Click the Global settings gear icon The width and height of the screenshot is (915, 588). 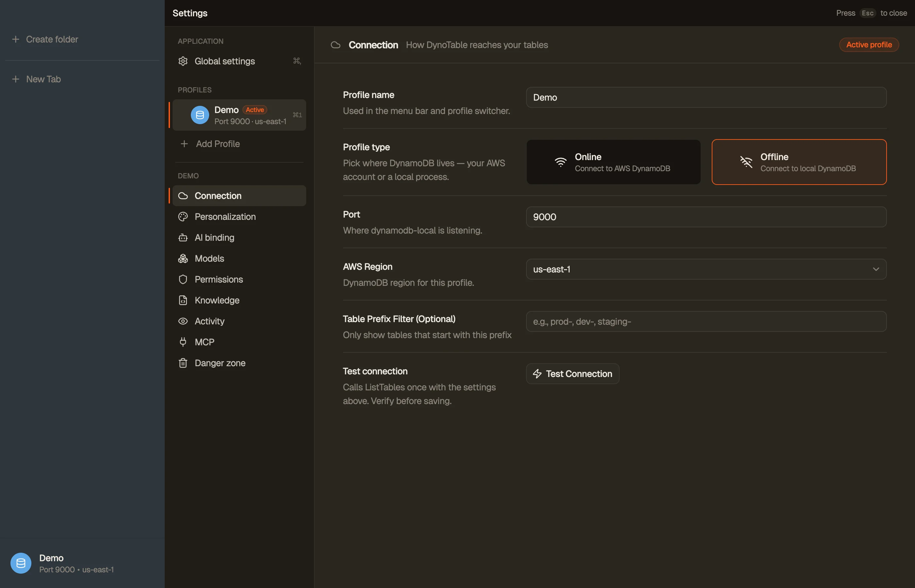pos(183,61)
